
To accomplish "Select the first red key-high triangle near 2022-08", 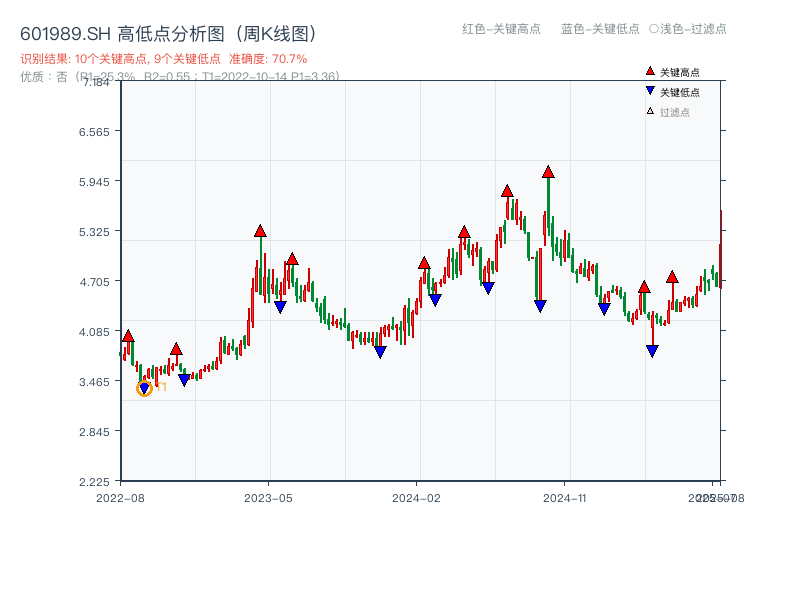I will (x=128, y=336).
